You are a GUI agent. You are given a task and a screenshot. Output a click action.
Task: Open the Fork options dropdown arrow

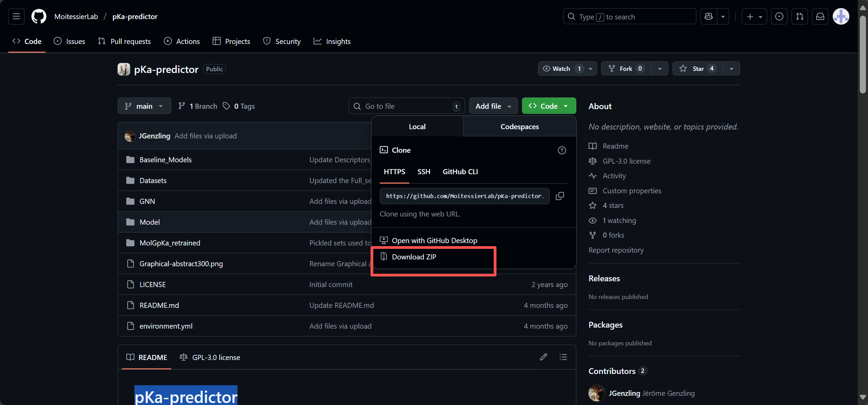660,69
